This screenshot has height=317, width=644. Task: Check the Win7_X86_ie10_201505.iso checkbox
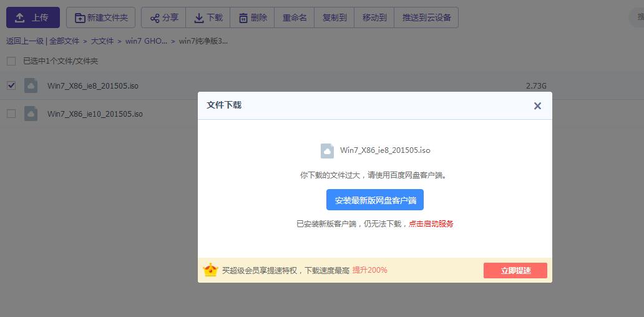pyautogui.click(x=11, y=114)
